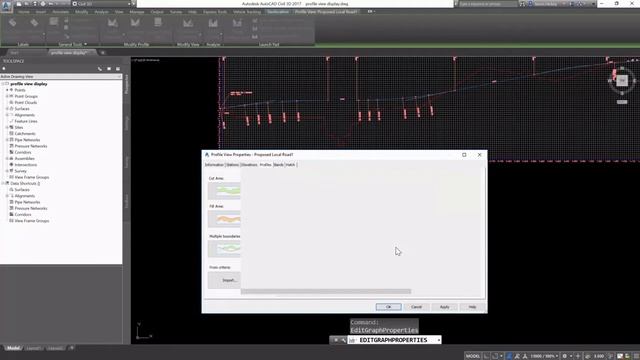Click the EDITGRAPHPROPERTIES command line input
The image size is (640, 360).
coord(394,340)
